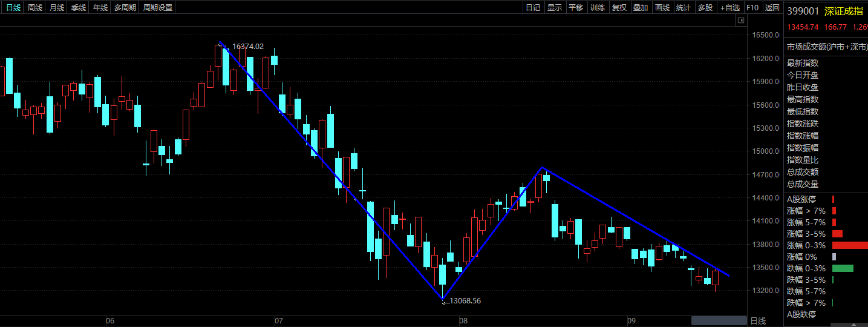Toggle the small chart panel icon below toolbar
The image size is (868, 327).
pos(740,21)
